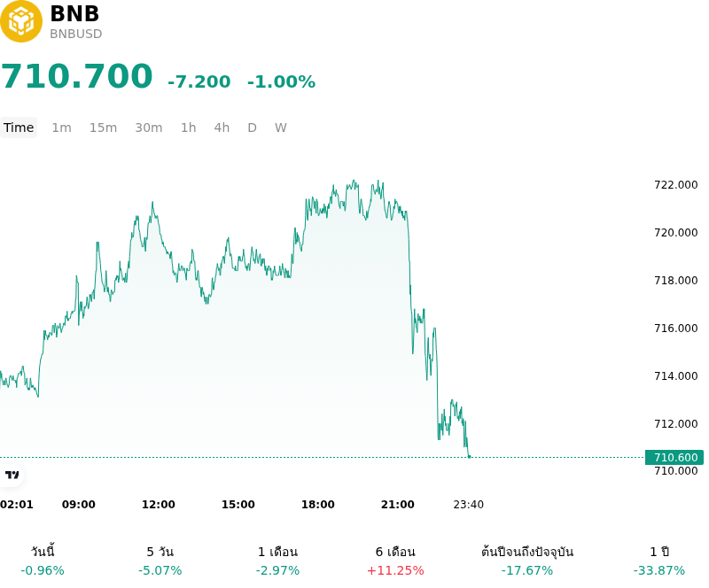Select the 1h interval
The width and height of the screenshot is (709, 588).
click(x=189, y=128)
